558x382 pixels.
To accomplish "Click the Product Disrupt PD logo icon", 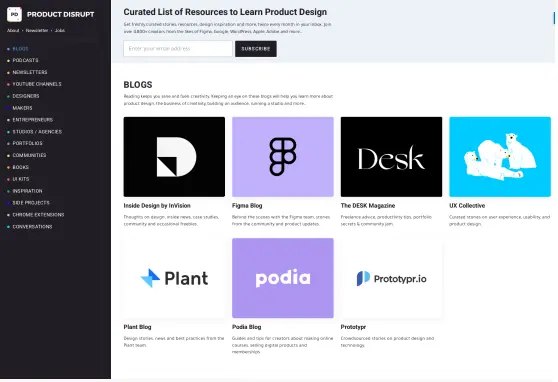I will (x=14, y=14).
